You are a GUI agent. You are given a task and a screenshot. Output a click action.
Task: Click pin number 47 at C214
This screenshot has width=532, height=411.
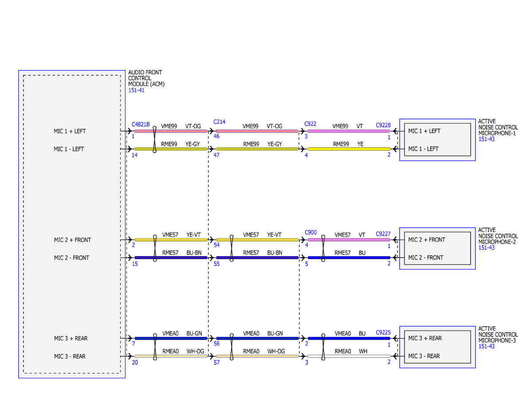216,156
